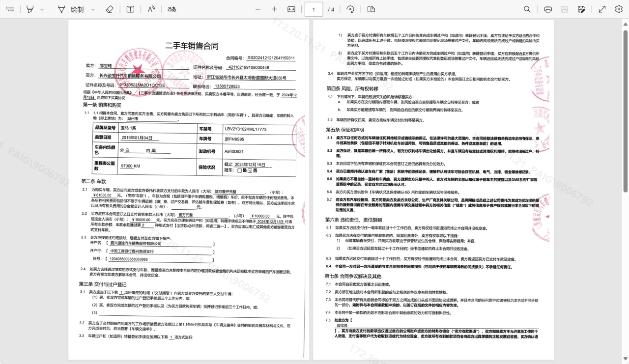Open search in document
629x364 pixels.
click(x=527, y=9)
